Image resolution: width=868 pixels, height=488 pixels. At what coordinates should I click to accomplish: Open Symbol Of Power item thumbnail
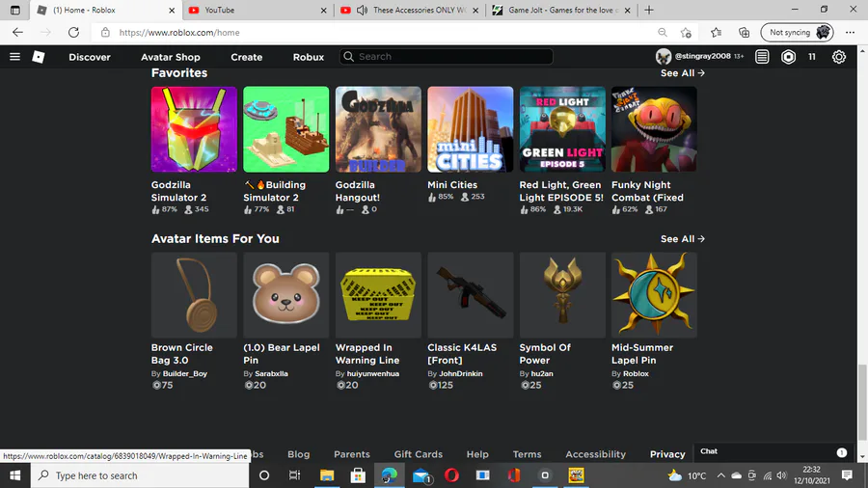tap(562, 295)
